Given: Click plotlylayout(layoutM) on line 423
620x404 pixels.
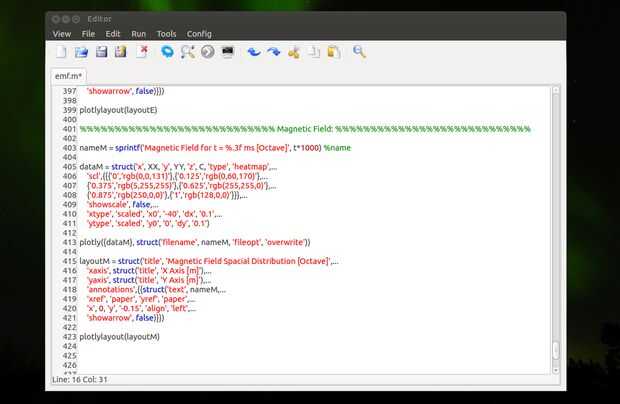Looking at the screenshot, I should (x=119, y=337).
